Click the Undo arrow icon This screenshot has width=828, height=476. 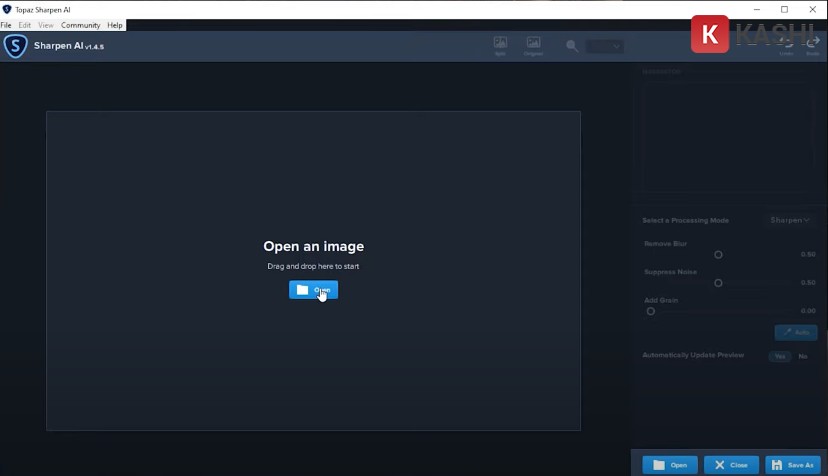point(787,44)
